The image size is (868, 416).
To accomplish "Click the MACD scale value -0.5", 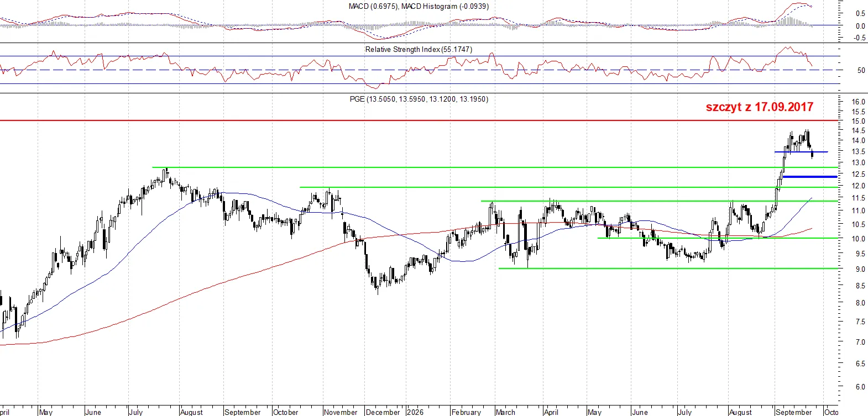I will pyautogui.click(x=860, y=38).
